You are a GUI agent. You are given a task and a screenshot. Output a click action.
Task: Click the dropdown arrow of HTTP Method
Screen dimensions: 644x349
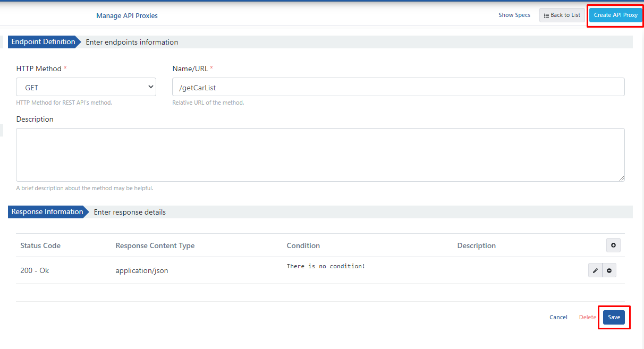(150, 87)
